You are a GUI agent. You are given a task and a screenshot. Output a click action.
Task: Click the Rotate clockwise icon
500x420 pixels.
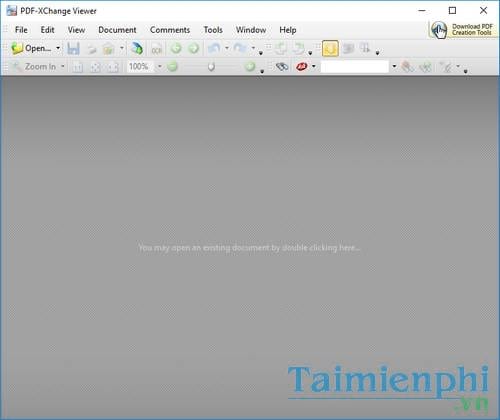[298, 49]
